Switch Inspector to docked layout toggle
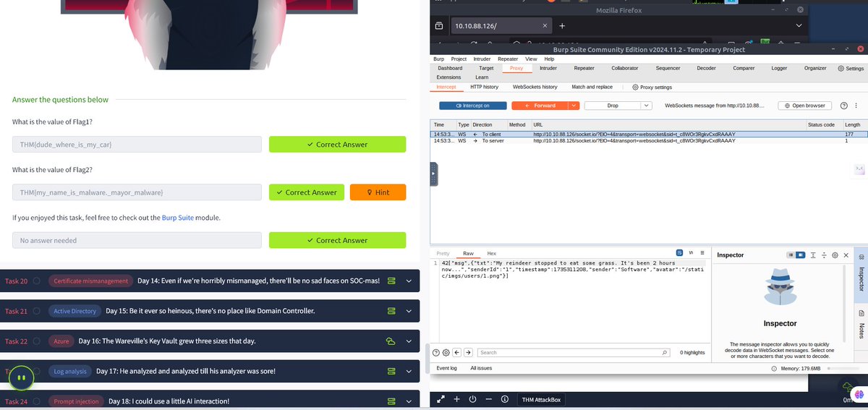This screenshot has height=410, width=868. pyautogui.click(x=801, y=255)
